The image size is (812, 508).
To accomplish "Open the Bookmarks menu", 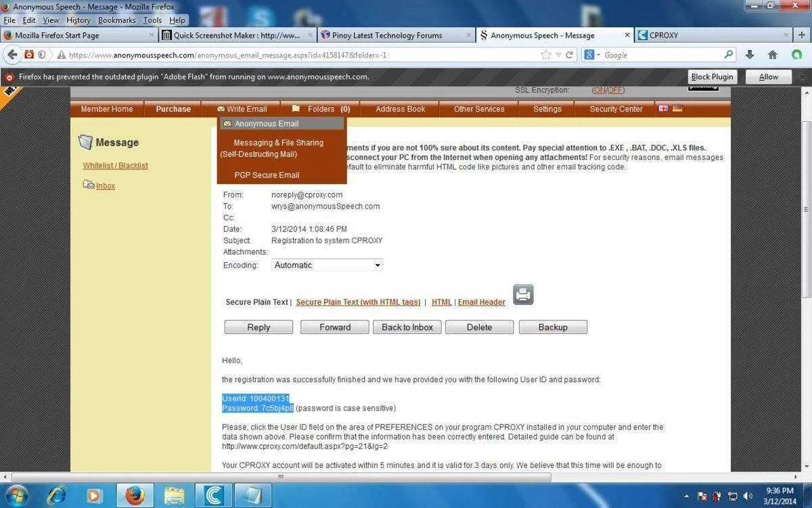I will (x=117, y=20).
